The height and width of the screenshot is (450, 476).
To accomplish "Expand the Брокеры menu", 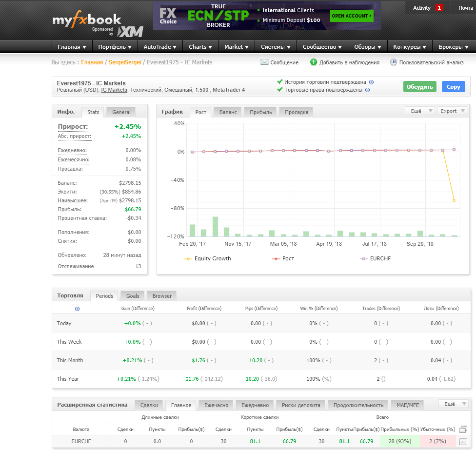I will [x=454, y=47].
